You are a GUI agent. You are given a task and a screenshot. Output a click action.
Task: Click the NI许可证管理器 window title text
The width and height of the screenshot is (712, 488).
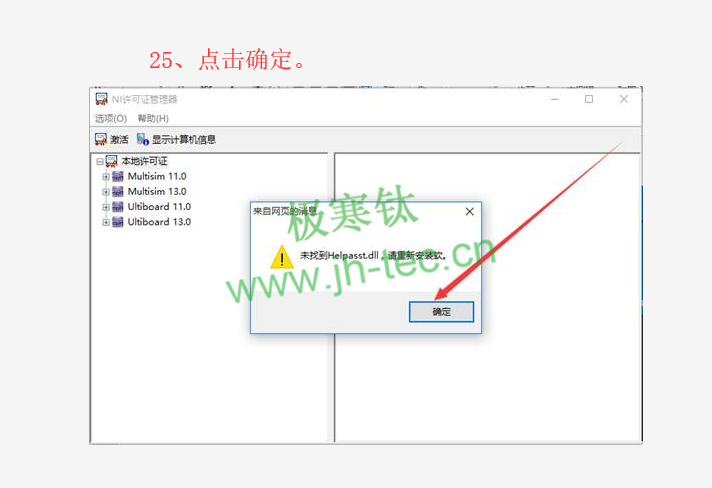click(x=144, y=99)
